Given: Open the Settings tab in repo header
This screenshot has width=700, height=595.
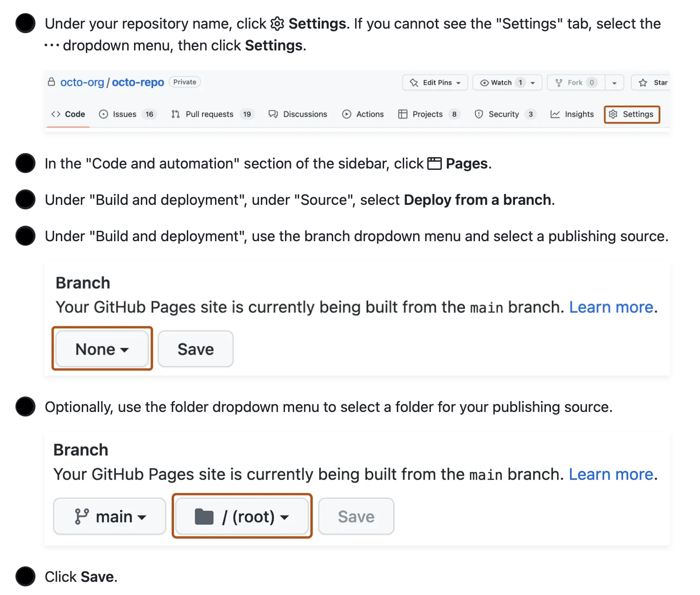Looking at the screenshot, I should pyautogui.click(x=632, y=114).
